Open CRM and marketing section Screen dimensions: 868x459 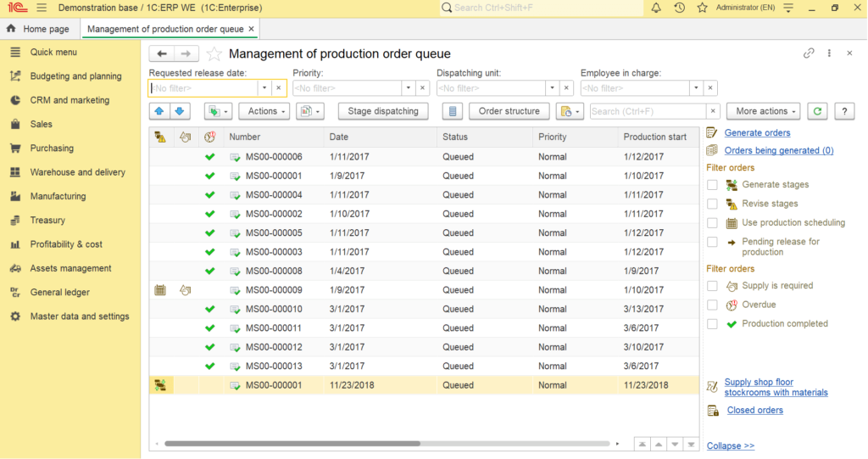(x=70, y=100)
